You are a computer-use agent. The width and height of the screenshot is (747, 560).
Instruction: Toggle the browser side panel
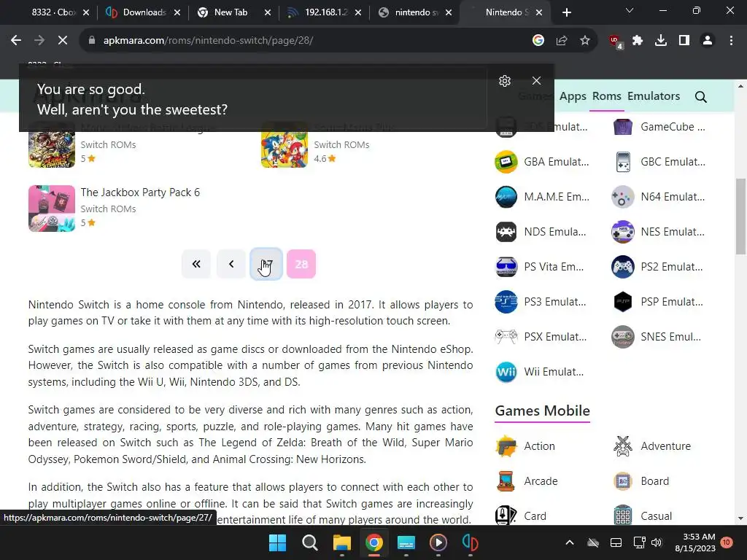(x=684, y=41)
